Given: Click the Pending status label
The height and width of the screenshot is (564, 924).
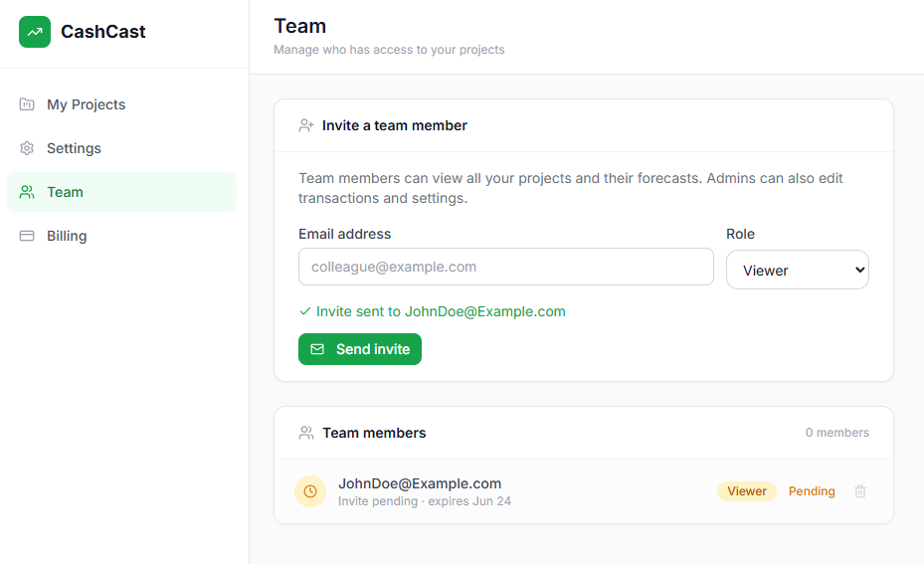Looking at the screenshot, I should [x=812, y=491].
